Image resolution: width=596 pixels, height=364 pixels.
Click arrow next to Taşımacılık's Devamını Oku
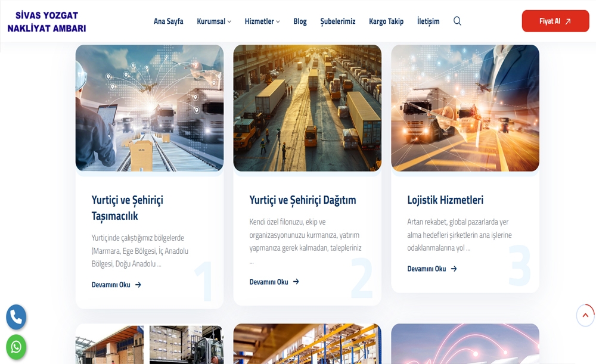138,285
